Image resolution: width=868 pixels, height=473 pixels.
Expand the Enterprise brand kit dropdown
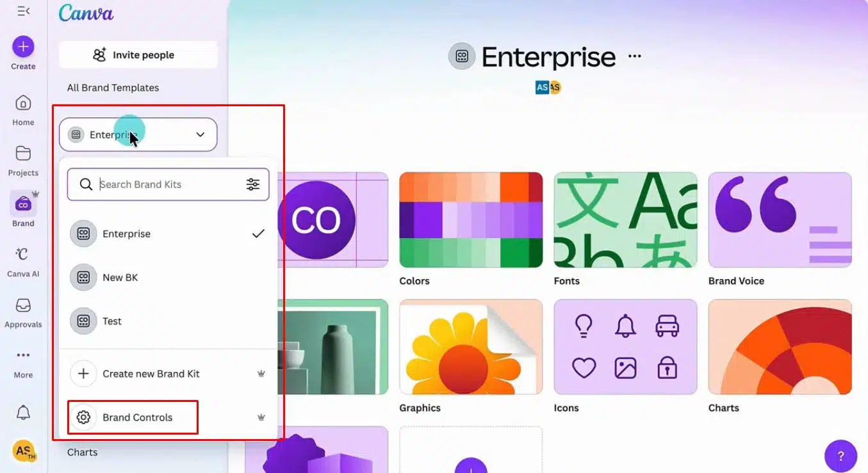(x=138, y=134)
